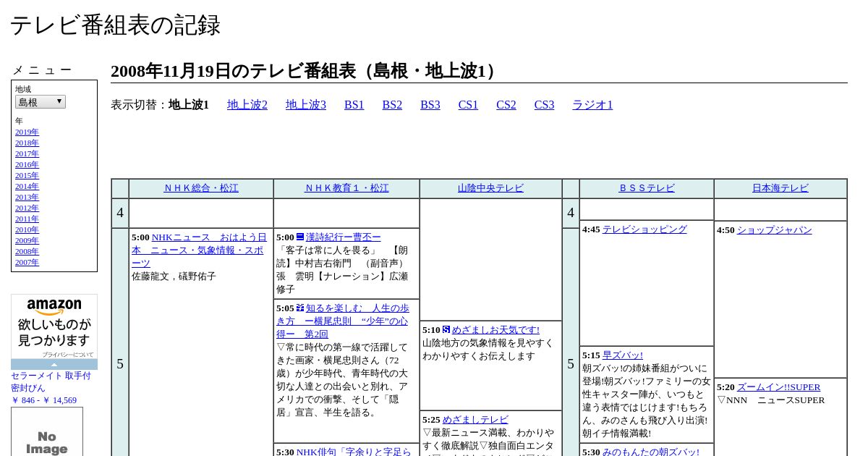Image resolution: width=868 pixels, height=456 pixels.
Task: Open the テレビショッピング program link
Action: [x=644, y=229]
